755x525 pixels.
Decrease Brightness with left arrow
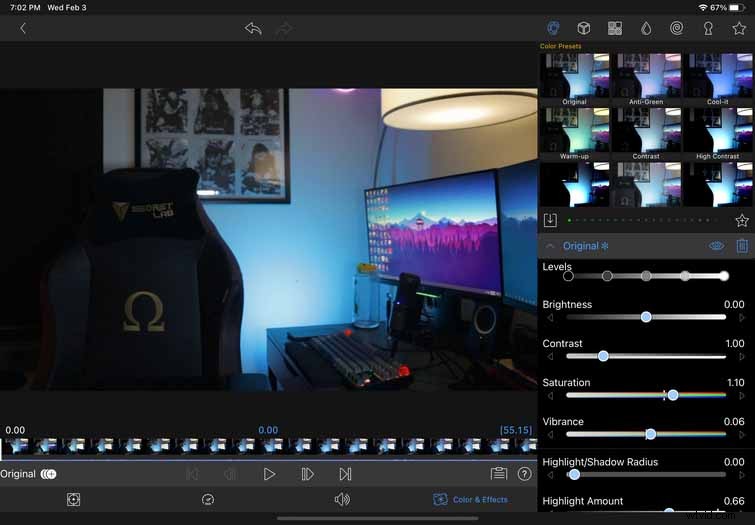pos(550,317)
